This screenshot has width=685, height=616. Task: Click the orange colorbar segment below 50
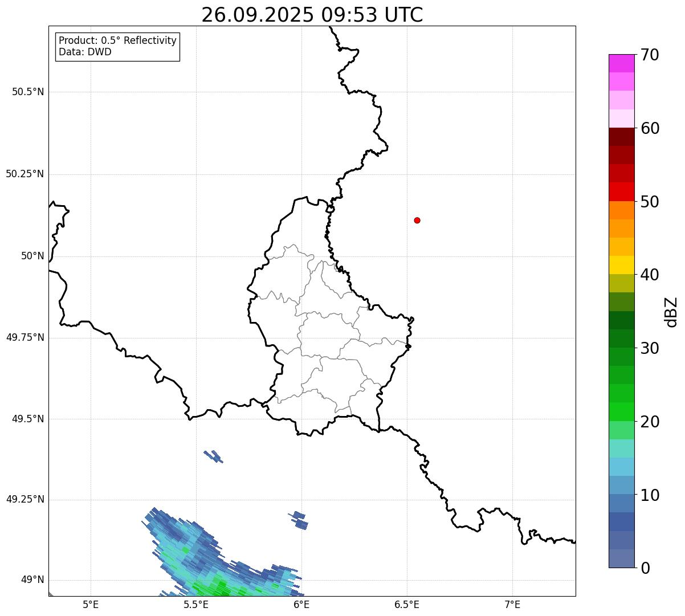tap(621, 210)
